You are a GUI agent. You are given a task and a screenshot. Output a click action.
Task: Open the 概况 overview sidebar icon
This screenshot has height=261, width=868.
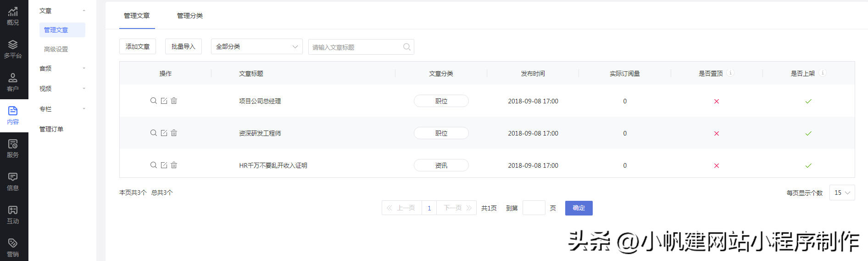(13, 16)
